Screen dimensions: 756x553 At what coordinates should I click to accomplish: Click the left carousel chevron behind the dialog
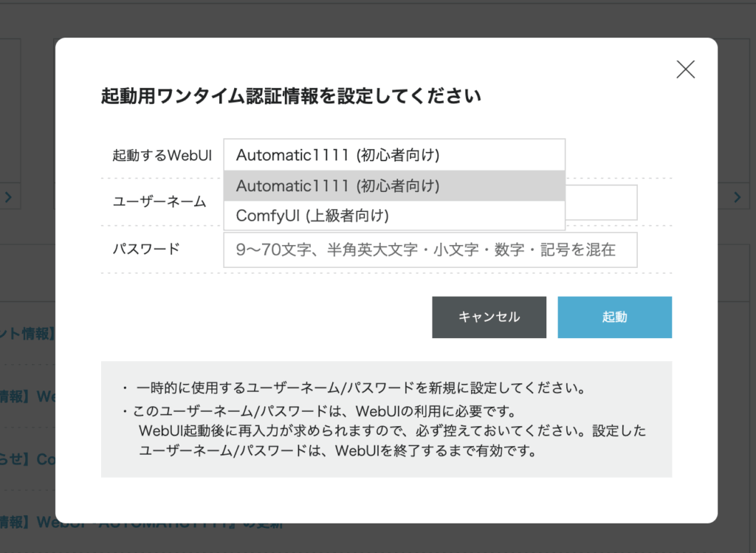click(8, 196)
